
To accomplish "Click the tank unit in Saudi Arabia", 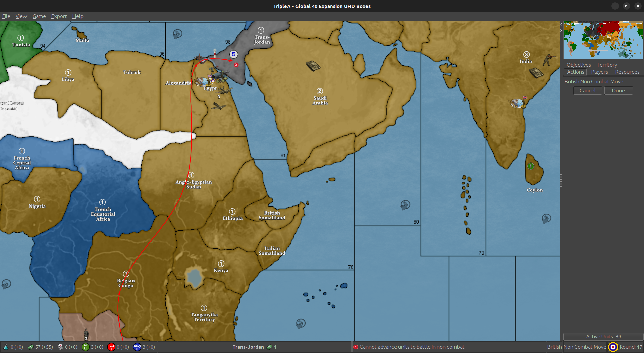I will pos(313,66).
